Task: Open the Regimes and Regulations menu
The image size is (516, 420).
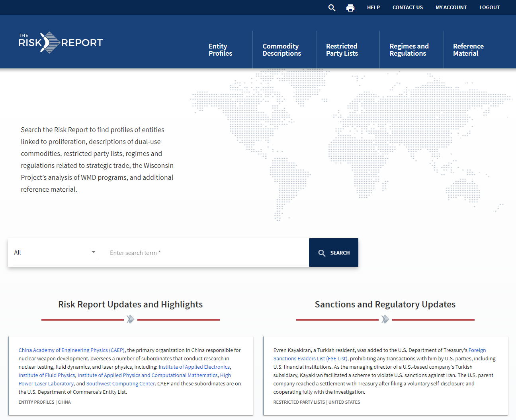Action: (409, 50)
